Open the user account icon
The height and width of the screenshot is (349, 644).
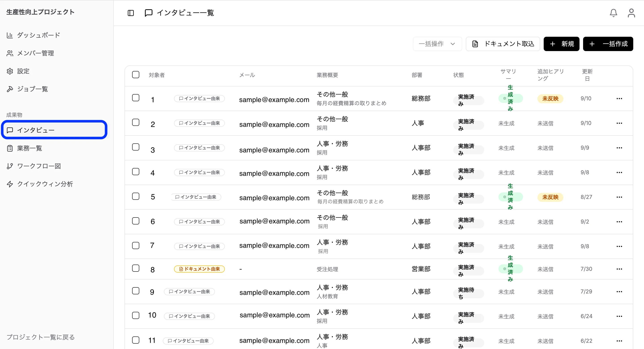[x=631, y=13]
